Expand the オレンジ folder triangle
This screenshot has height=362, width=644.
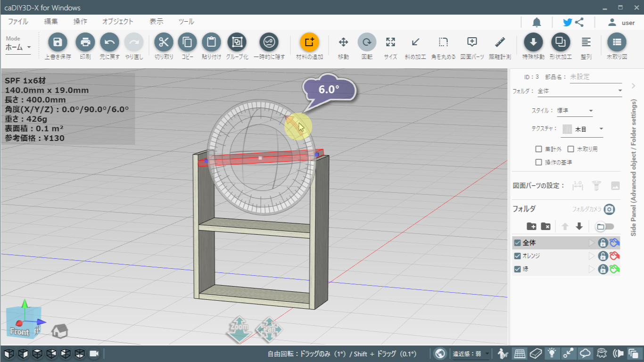point(592,256)
